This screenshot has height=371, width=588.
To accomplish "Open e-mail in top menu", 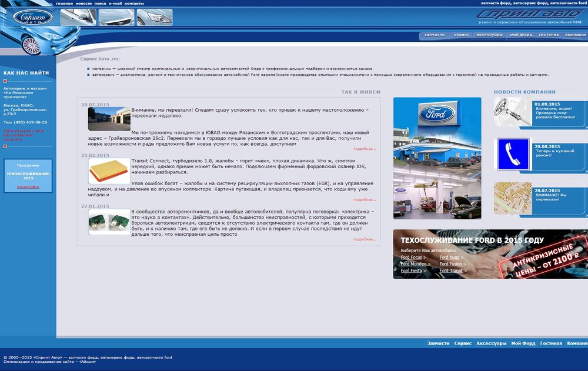I will 115,4.
